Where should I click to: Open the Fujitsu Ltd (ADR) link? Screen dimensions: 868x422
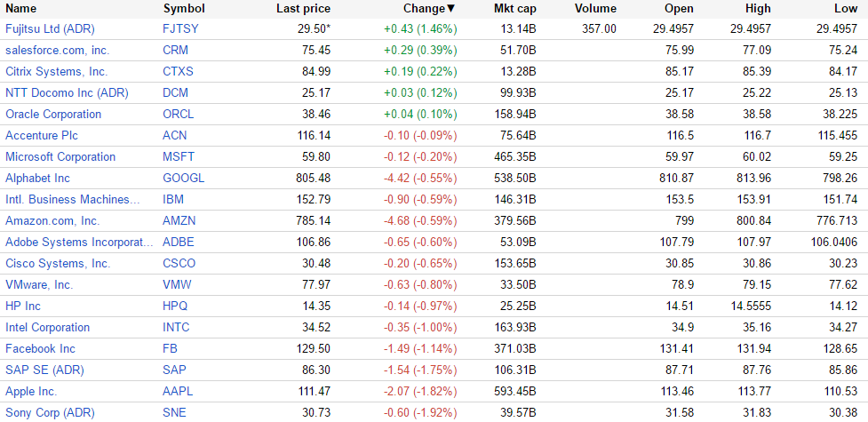click(x=50, y=28)
